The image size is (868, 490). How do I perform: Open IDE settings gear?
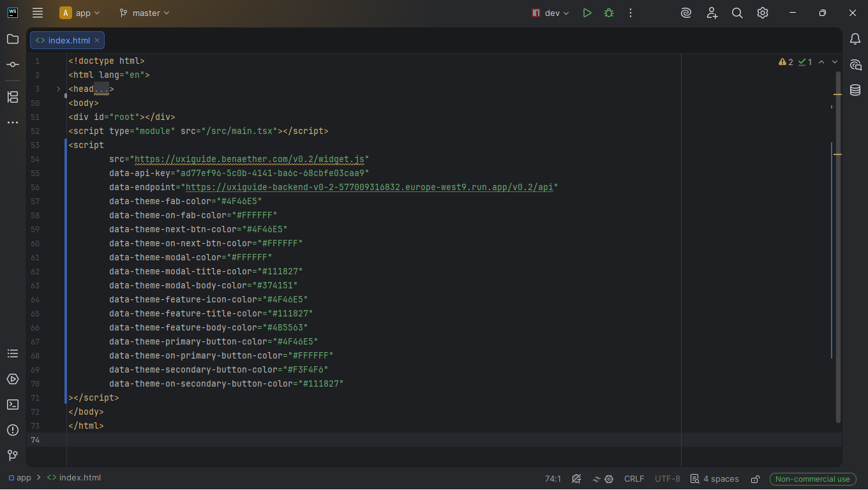763,13
